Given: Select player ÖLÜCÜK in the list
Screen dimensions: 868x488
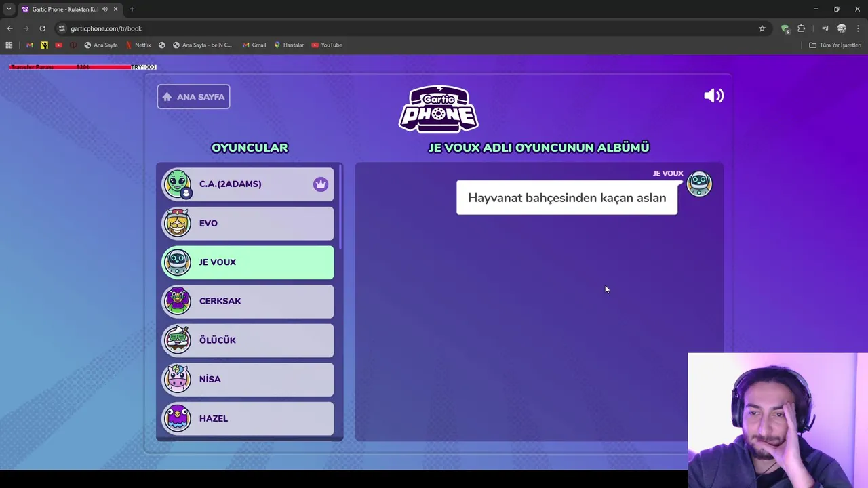Looking at the screenshot, I should 248,340.
